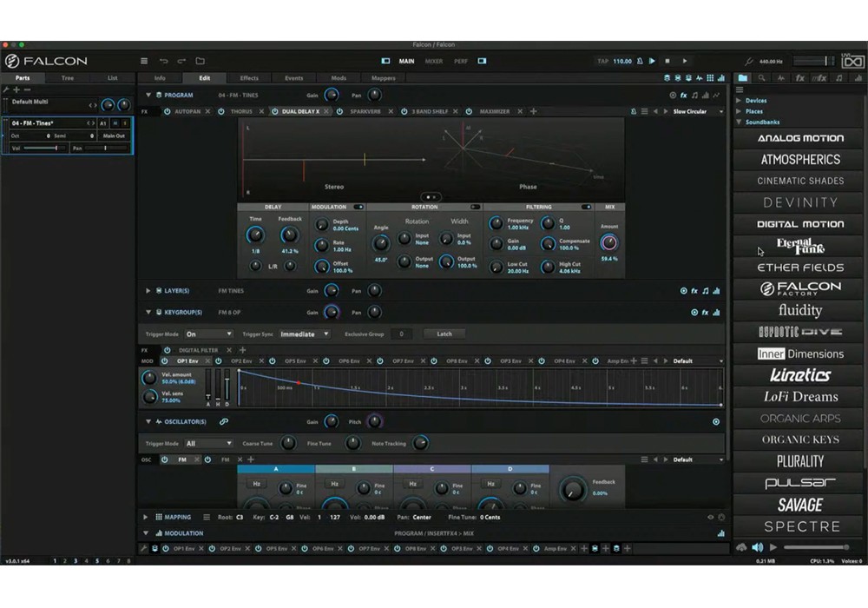Image resolution: width=868 pixels, height=608 pixels.
Task: Toggle the MAXIMIZER power button
Action: tap(469, 111)
